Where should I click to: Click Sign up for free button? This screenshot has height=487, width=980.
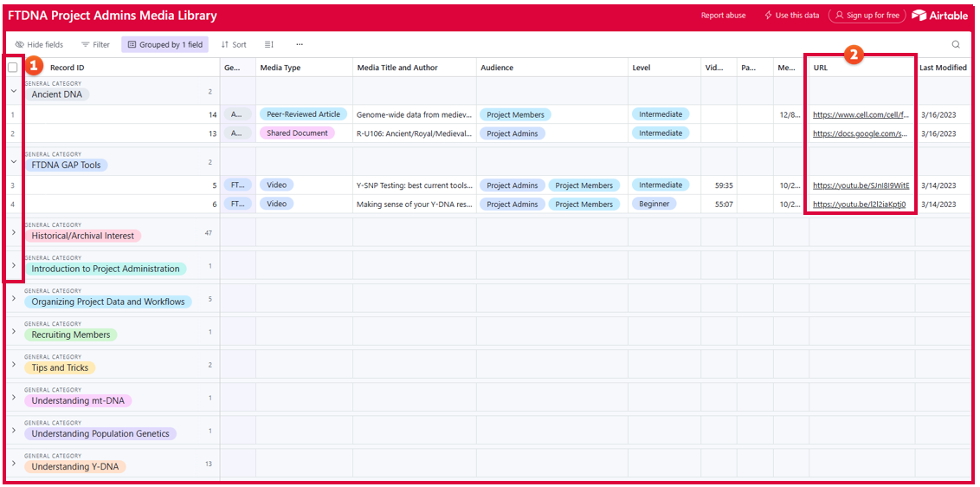click(x=867, y=16)
